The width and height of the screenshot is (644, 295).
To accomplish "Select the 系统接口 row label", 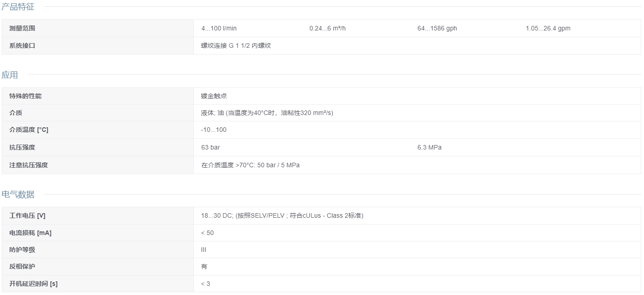I will click(22, 45).
